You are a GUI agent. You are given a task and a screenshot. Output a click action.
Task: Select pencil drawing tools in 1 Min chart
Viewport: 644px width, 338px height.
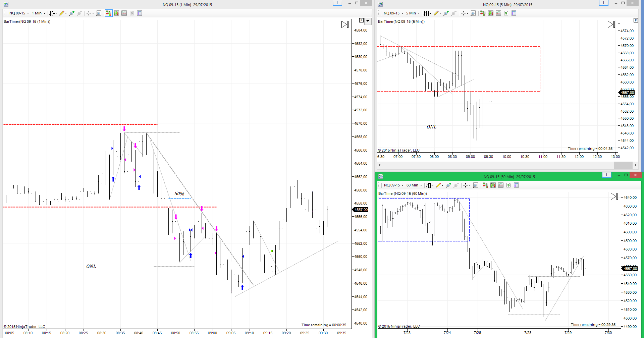click(x=63, y=13)
